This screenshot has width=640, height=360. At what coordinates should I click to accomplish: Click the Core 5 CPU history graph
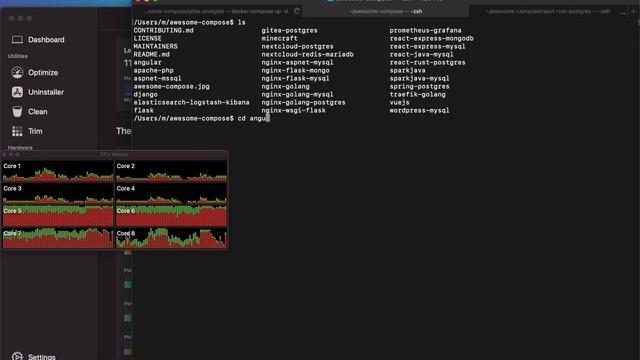pyautogui.click(x=58, y=216)
